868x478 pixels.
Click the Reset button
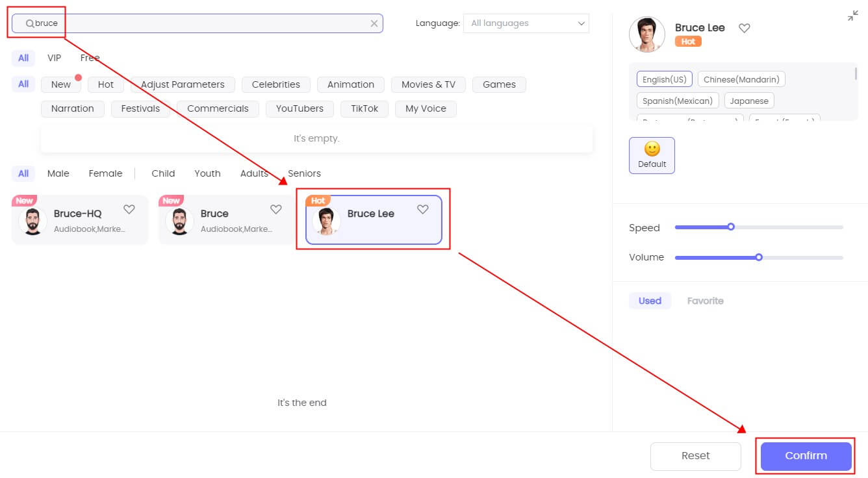(696, 456)
